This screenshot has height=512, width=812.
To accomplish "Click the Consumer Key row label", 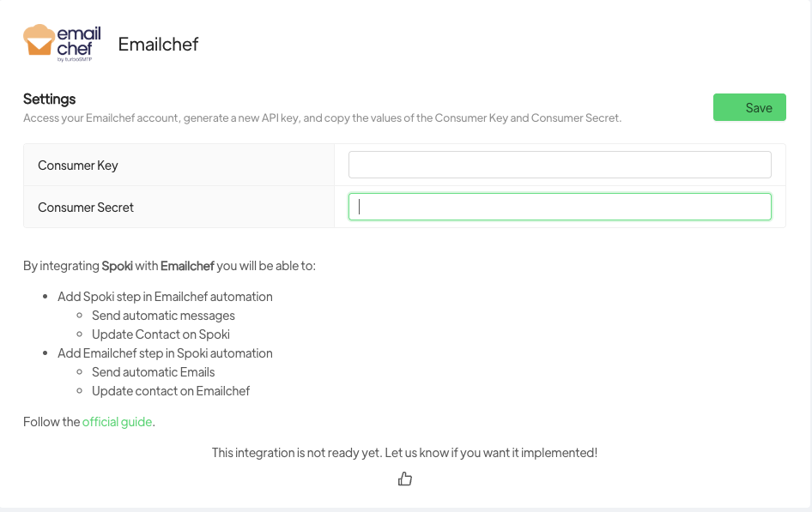I will click(78, 166).
